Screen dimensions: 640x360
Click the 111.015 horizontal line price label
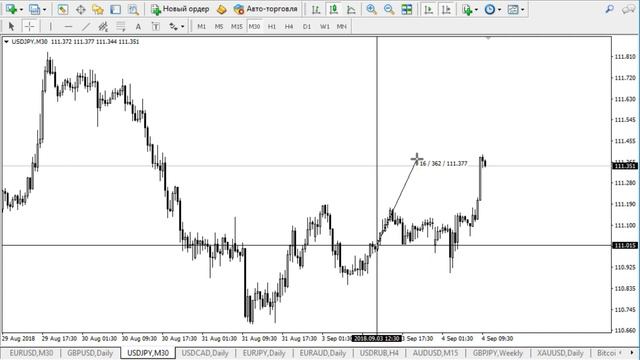[x=625, y=245]
